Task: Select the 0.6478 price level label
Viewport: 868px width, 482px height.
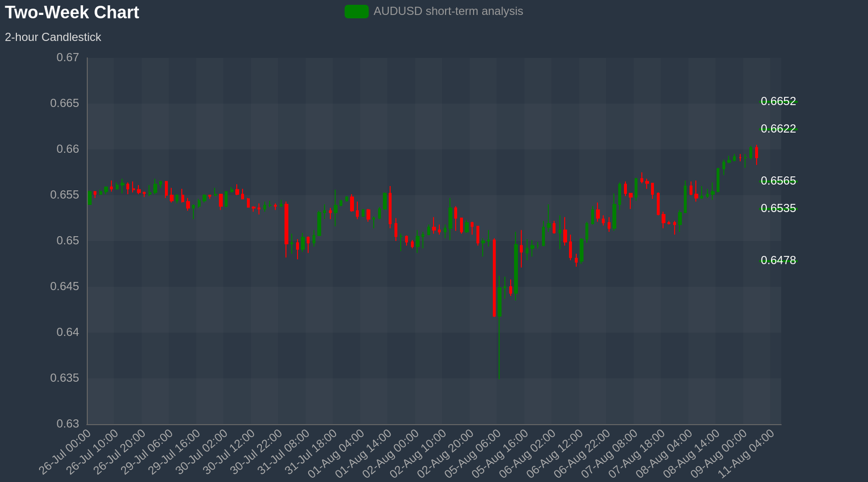Action: [x=778, y=260]
